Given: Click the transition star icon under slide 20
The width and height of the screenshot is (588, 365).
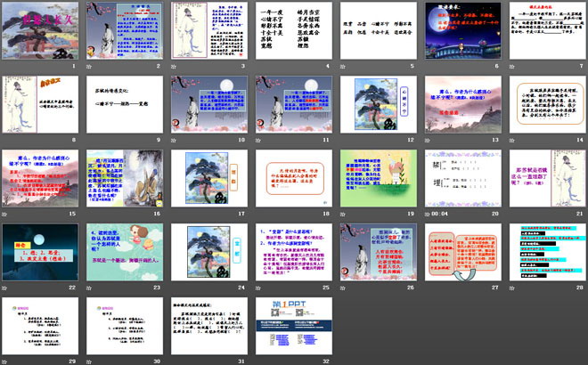Looking at the screenshot, I should tap(428, 214).
